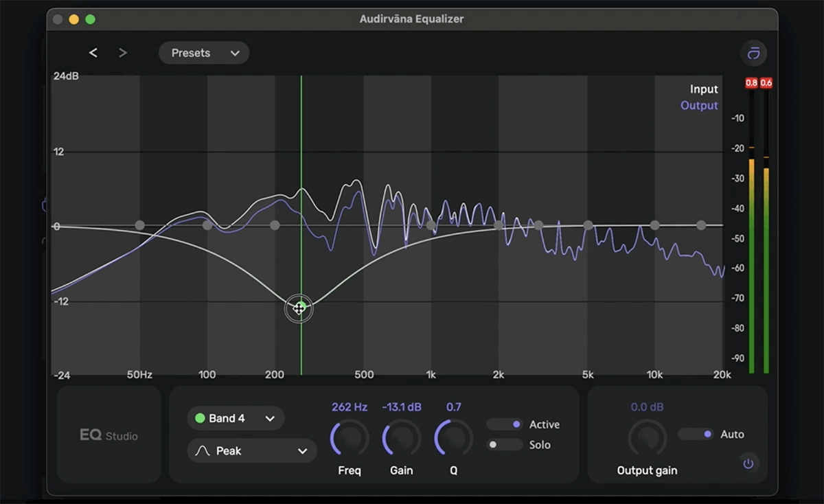Screen dimensions: 824x504
Task: Click the Q knob
Action: click(x=453, y=438)
